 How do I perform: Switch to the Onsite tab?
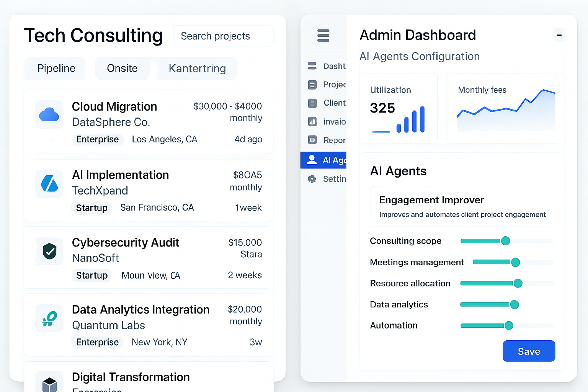[x=122, y=69]
